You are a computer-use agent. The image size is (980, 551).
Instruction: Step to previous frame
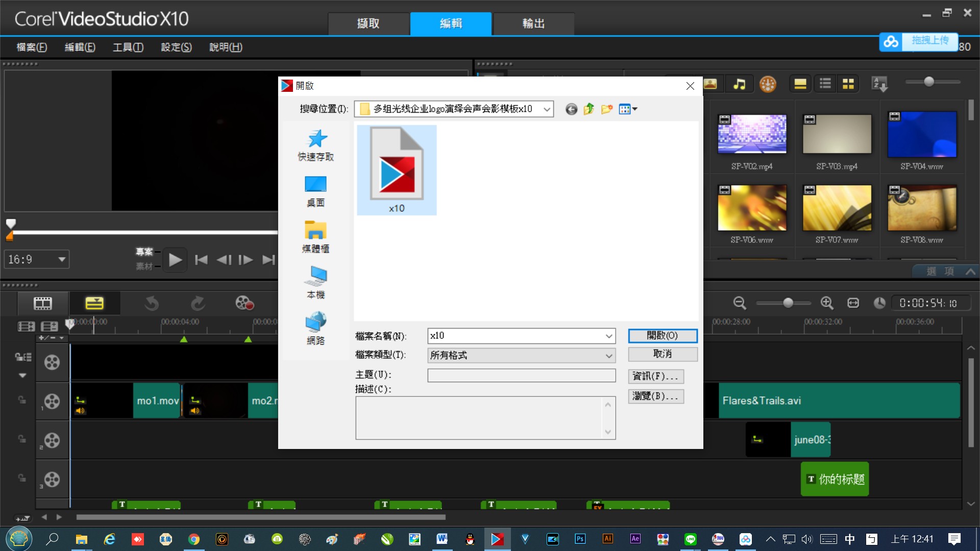coord(224,260)
